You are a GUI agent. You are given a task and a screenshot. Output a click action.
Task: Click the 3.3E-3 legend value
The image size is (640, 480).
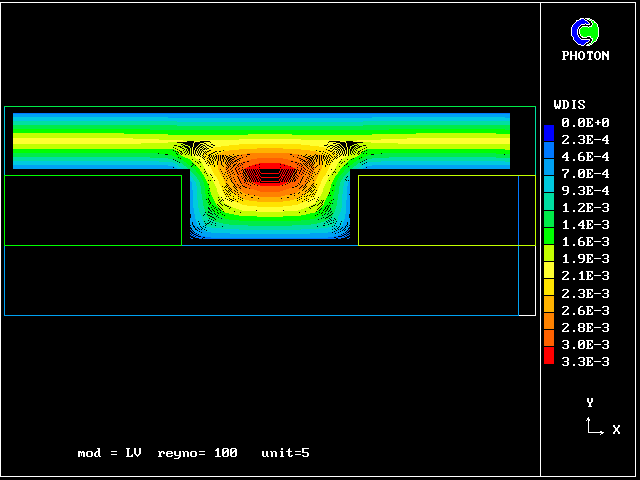[x=585, y=361]
